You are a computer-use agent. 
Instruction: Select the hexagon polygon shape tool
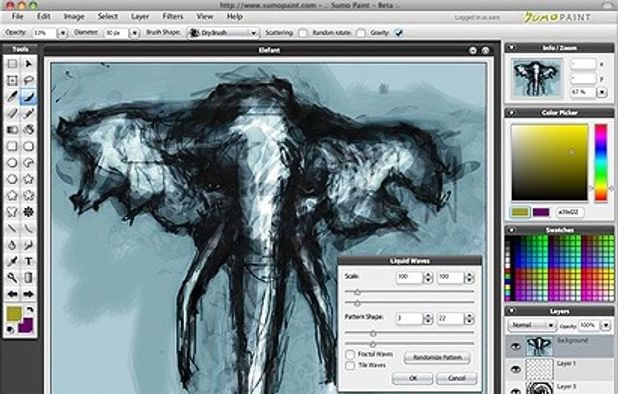pyautogui.click(x=12, y=179)
